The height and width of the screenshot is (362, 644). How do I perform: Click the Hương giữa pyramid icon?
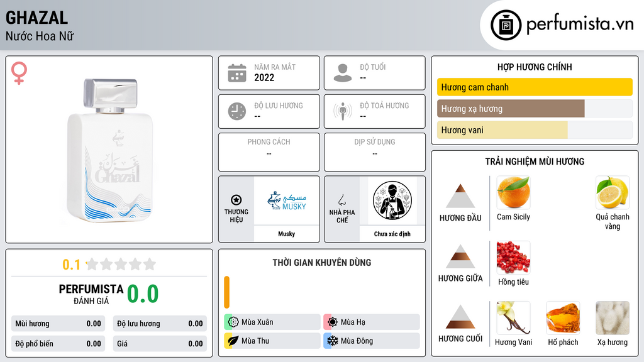point(460,256)
